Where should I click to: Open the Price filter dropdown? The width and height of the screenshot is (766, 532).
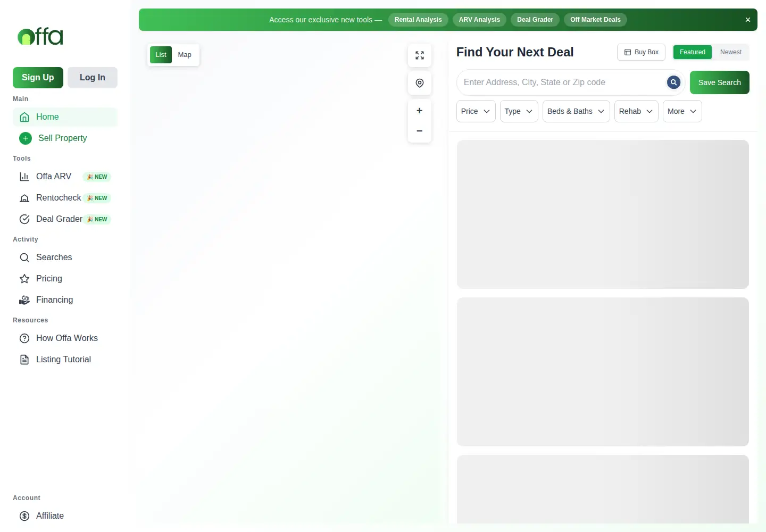tap(476, 111)
